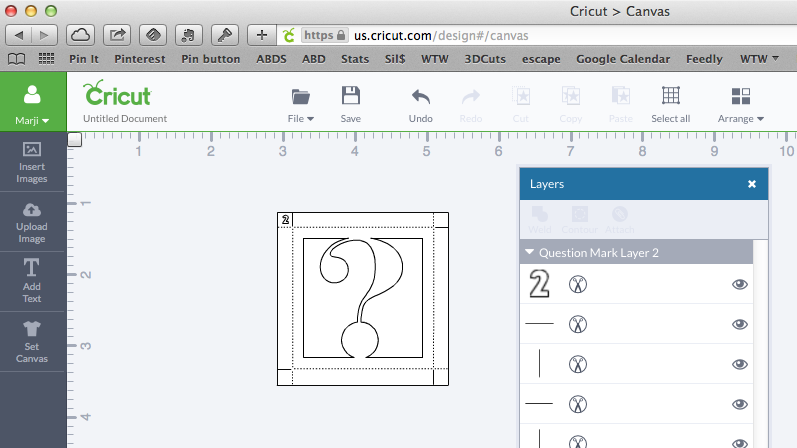Hide the number 2 layer with eye icon
Screen dimensions: 797x448
tap(740, 284)
